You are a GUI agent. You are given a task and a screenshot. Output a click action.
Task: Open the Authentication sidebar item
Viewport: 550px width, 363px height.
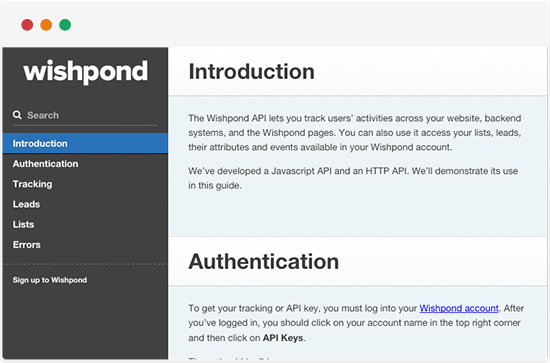pos(85,163)
